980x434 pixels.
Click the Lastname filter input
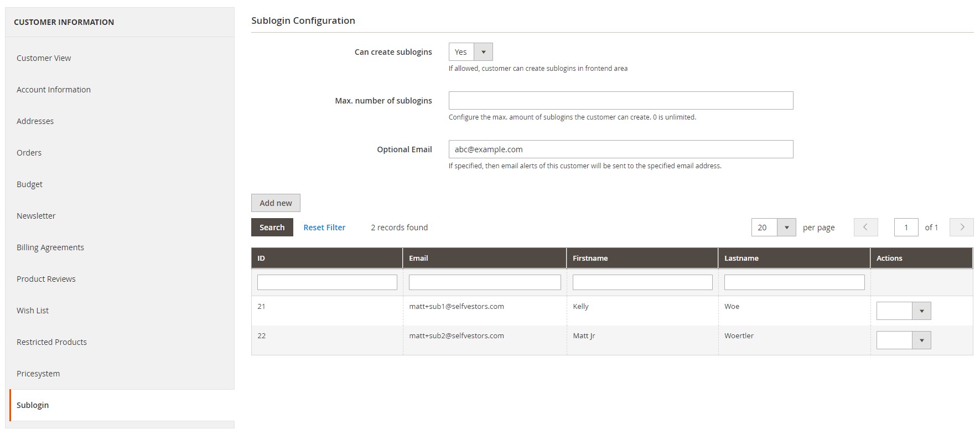794,282
